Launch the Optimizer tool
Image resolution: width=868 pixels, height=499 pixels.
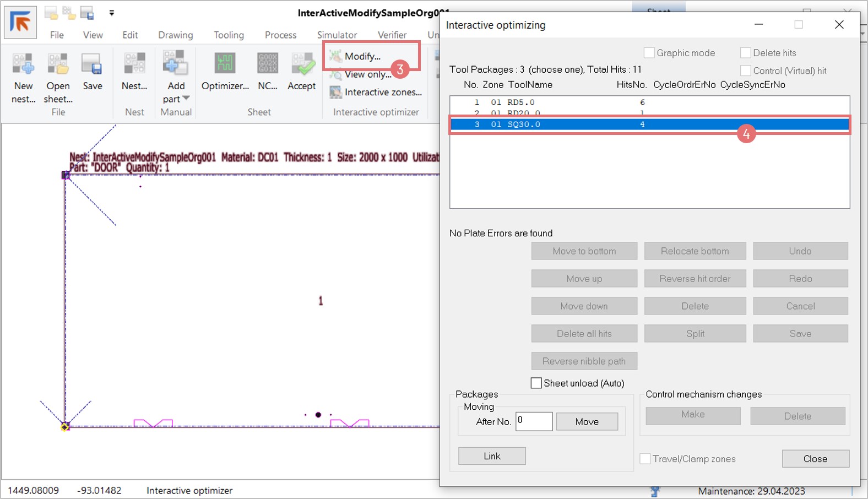click(x=225, y=65)
